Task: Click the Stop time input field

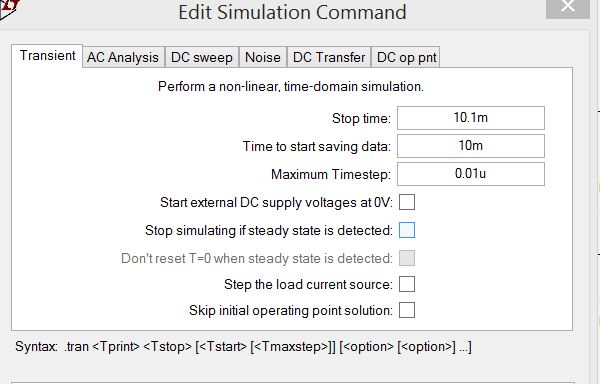Action: point(471,118)
